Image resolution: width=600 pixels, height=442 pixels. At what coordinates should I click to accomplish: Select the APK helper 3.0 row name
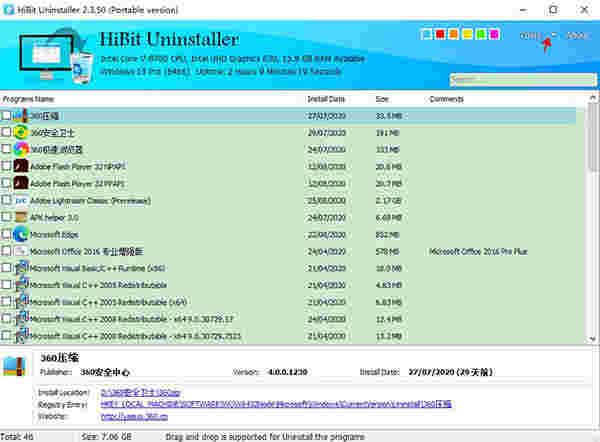[54, 217]
